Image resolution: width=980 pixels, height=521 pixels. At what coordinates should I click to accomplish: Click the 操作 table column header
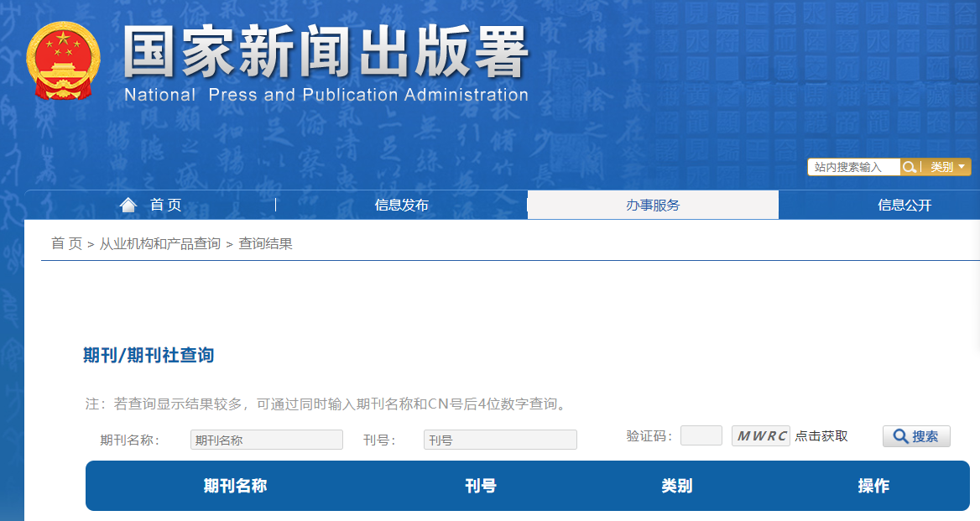(x=873, y=486)
